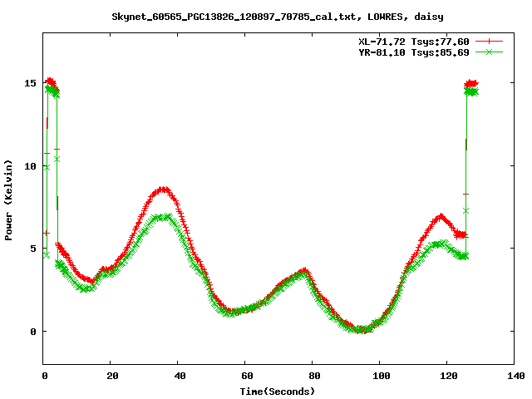Click the y-axis tick label 5
The image size is (532, 399).
33,249
